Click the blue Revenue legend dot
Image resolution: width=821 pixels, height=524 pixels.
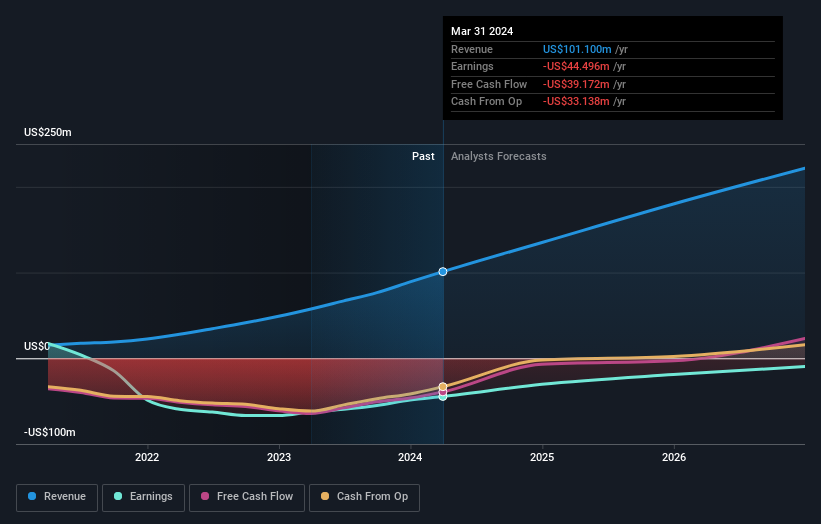point(32,496)
